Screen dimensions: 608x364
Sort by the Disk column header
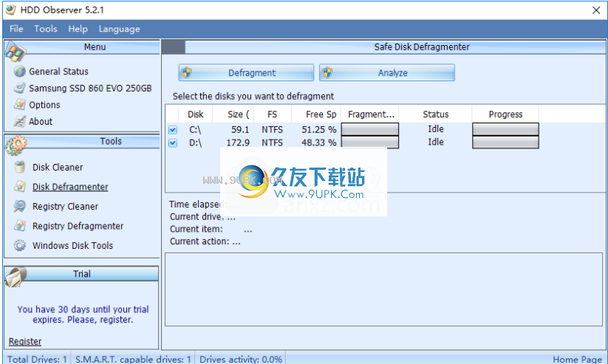196,114
